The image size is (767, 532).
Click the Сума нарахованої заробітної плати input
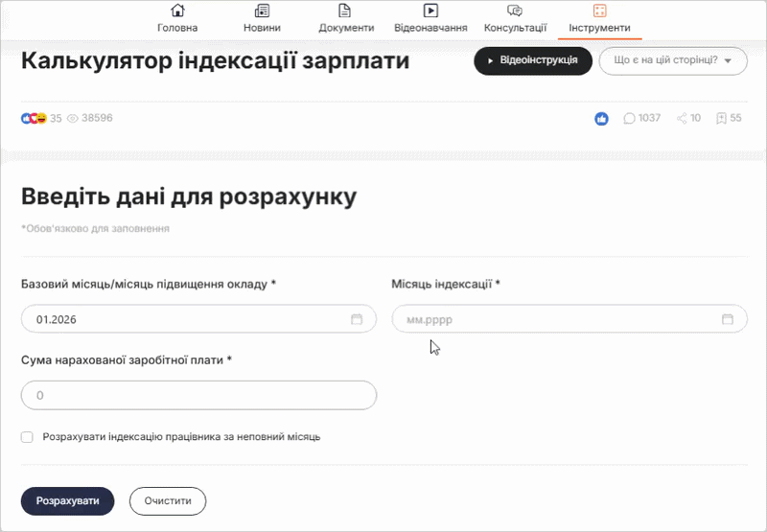point(198,395)
